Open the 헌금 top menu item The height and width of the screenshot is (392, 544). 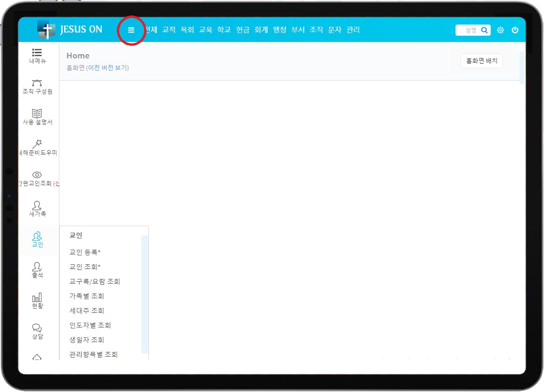(x=243, y=30)
